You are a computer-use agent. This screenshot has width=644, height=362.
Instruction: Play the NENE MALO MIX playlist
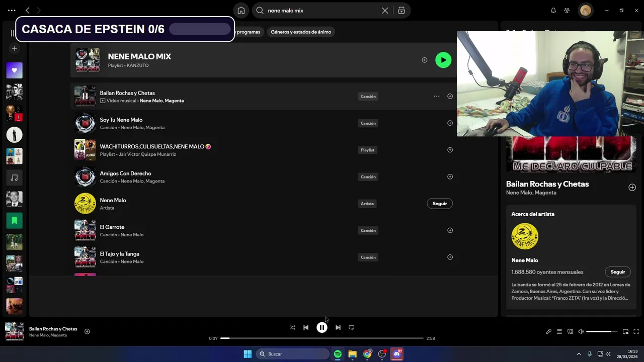pos(443,60)
